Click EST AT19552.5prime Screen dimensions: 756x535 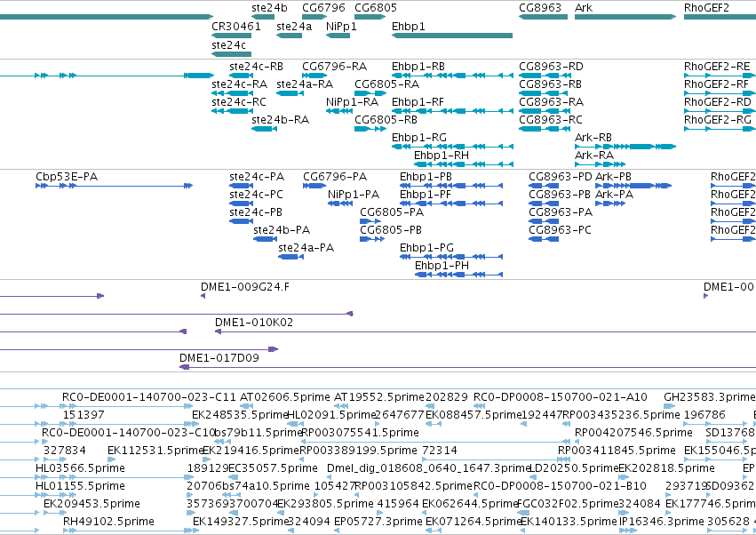pos(379,397)
